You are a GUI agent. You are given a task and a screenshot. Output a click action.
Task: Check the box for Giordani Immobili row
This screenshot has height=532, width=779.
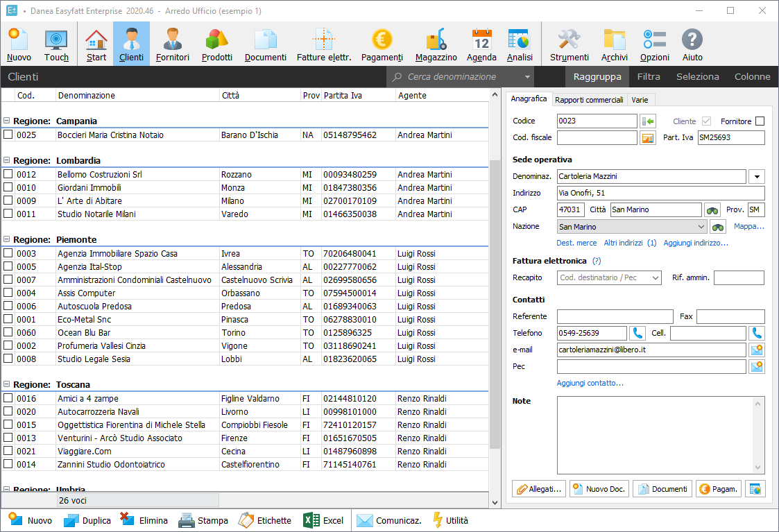8,188
